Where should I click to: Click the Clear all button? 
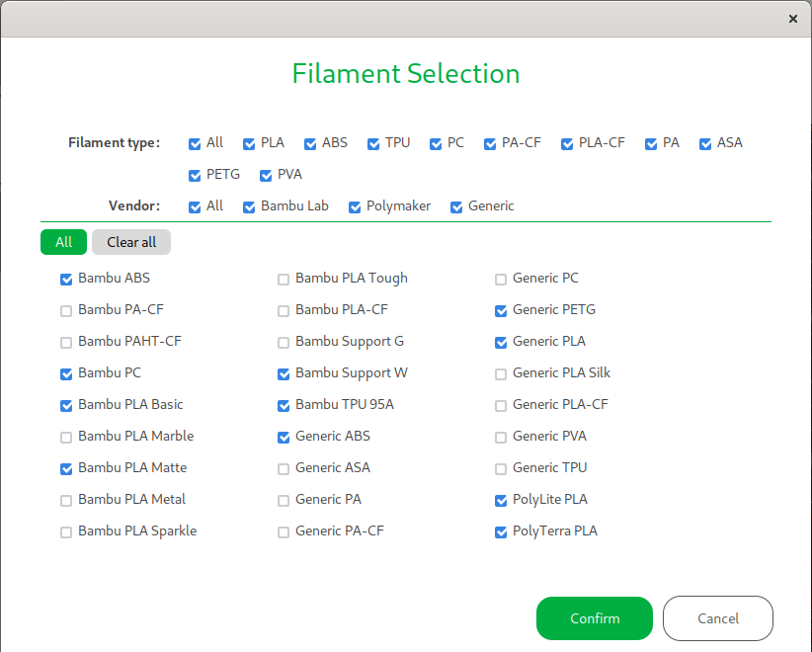[131, 242]
